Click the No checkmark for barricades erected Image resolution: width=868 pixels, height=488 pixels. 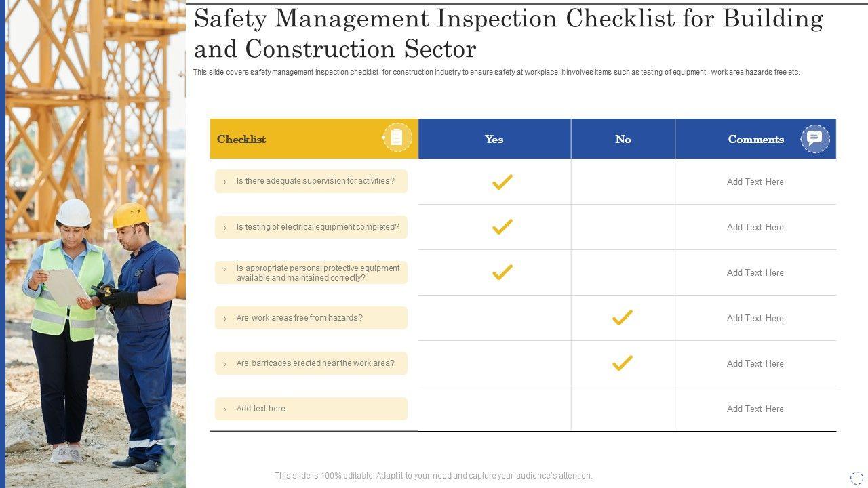[622, 363]
